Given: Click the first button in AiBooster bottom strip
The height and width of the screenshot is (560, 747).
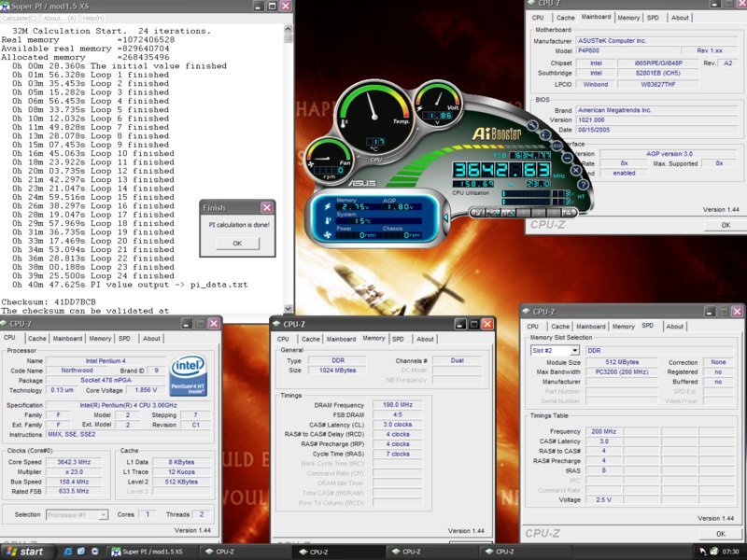Looking at the screenshot, I should click(x=477, y=213).
